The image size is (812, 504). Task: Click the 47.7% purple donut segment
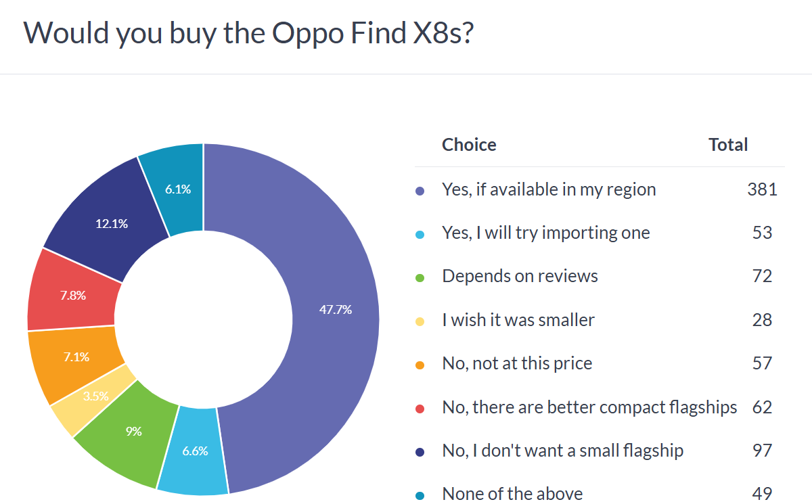(335, 310)
